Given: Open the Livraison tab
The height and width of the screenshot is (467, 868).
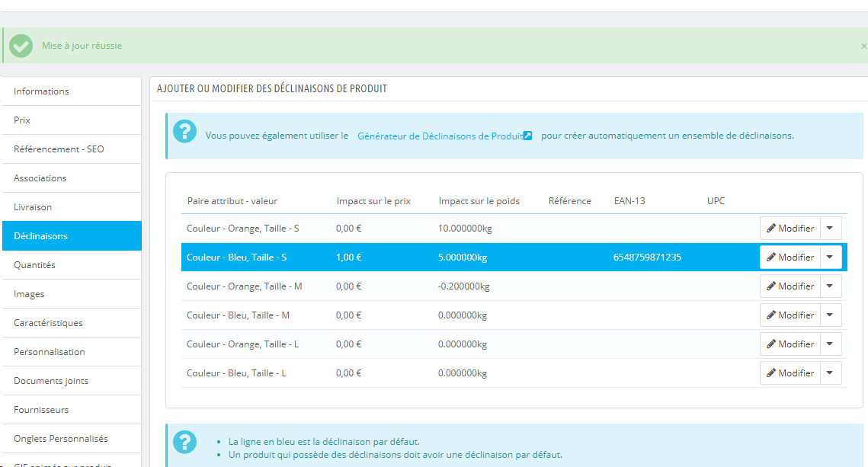Looking at the screenshot, I should click(x=72, y=207).
